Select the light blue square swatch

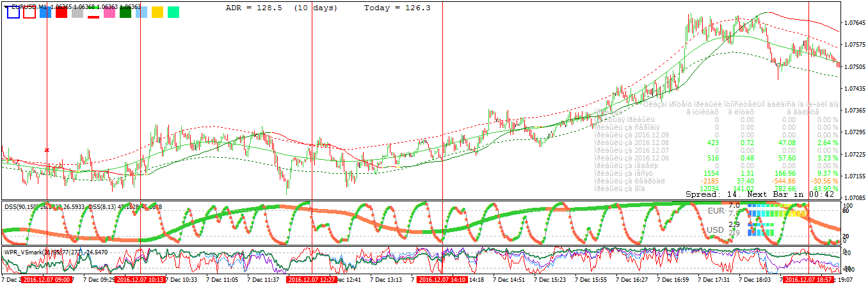point(141,12)
